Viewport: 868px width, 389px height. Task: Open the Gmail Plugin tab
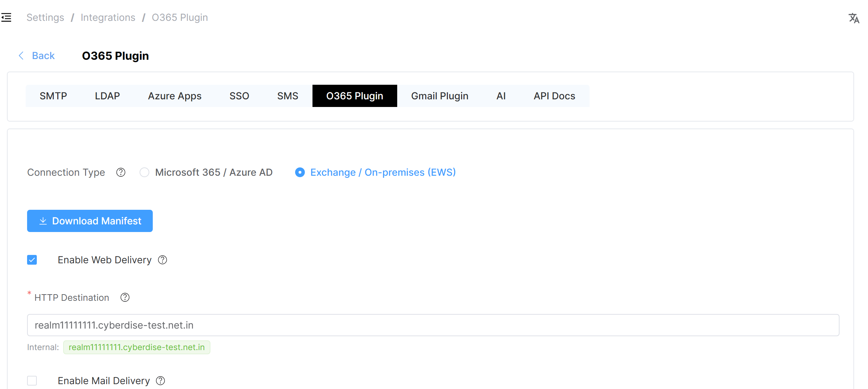[440, 96]
